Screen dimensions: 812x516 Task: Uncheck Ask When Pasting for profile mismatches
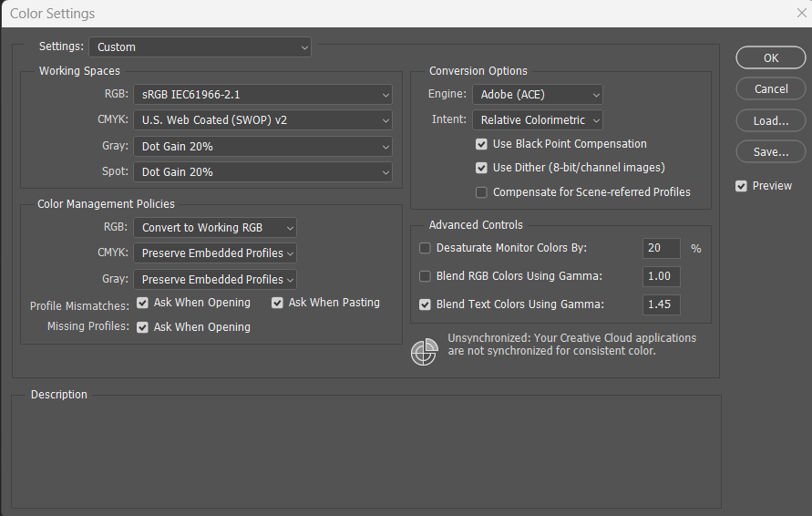click(278, 303)
